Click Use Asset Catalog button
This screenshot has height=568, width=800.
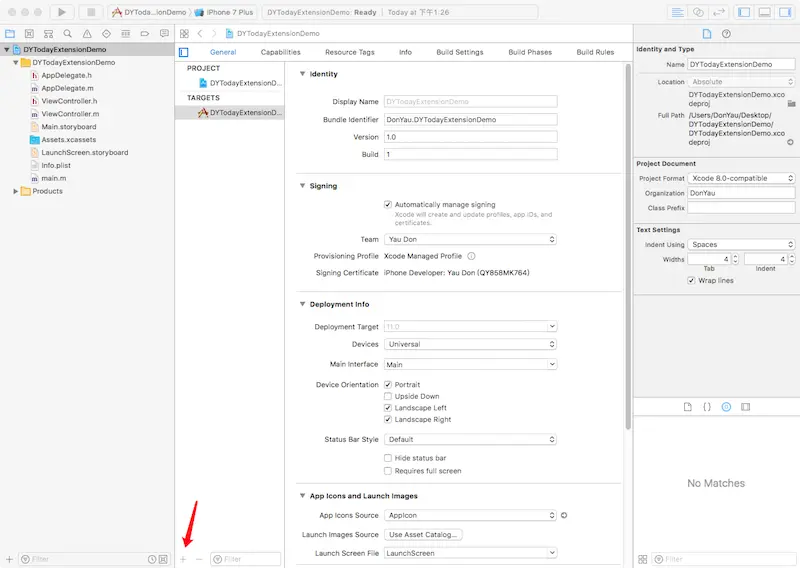point(423,534)
